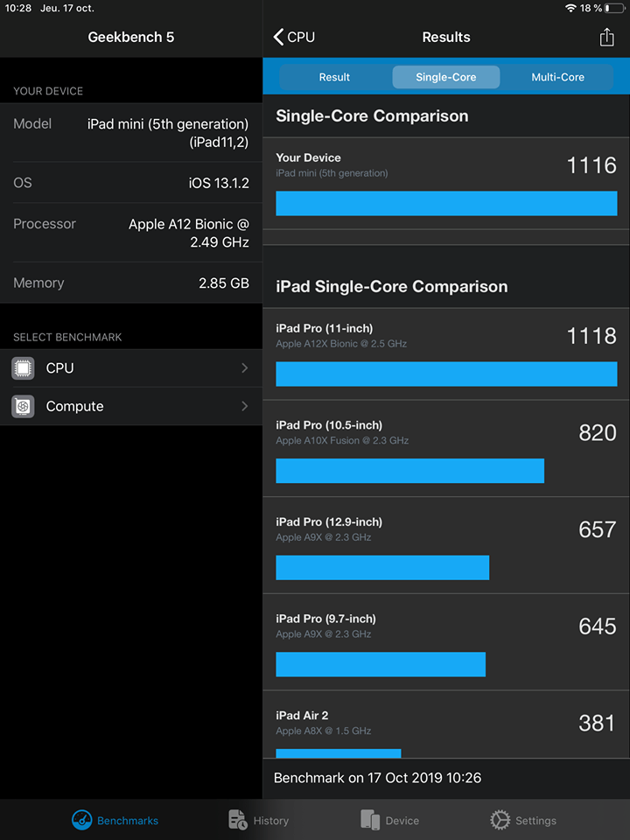This screenshot has height=840, width=630.
Task: Open Compute row via its chevron
Action: click(244, 406)
